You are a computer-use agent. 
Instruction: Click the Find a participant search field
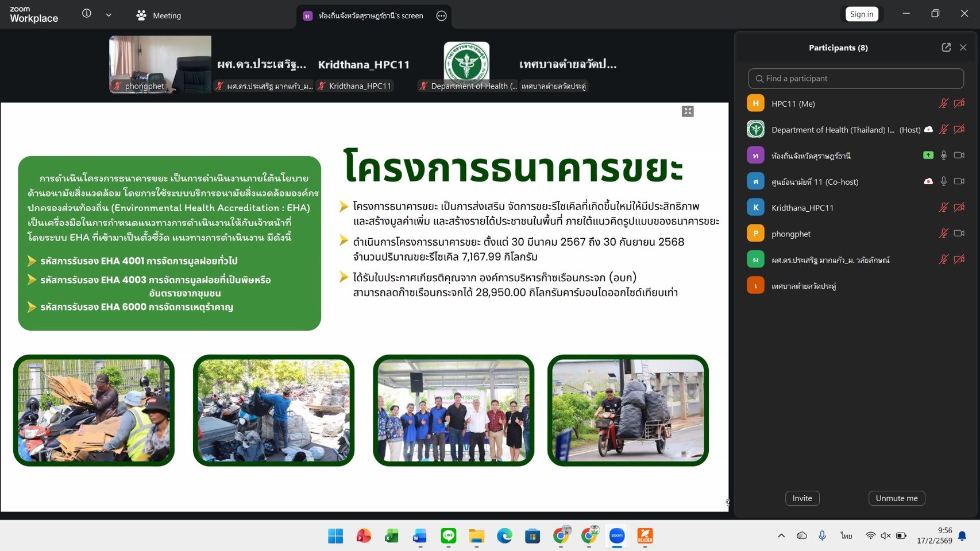pyautogui.click(x=855, y=79)
